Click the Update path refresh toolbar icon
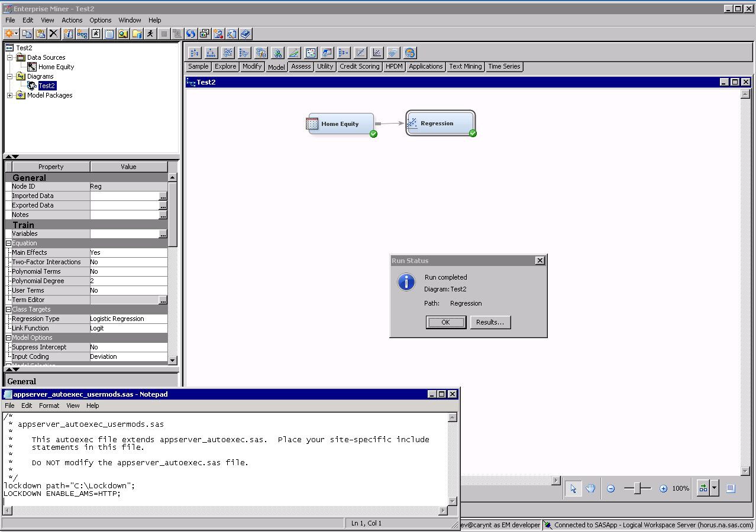The height and width of the screenshot is (532, 756). pos(190,34)
